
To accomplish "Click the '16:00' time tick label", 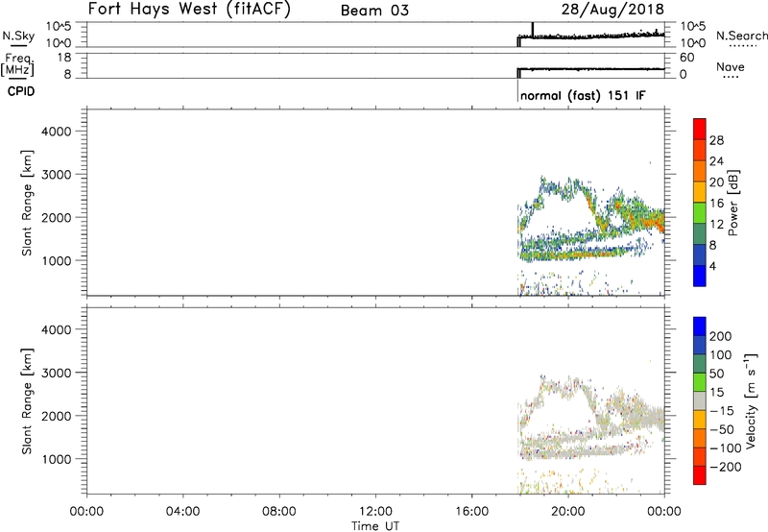I will [472, 512].
